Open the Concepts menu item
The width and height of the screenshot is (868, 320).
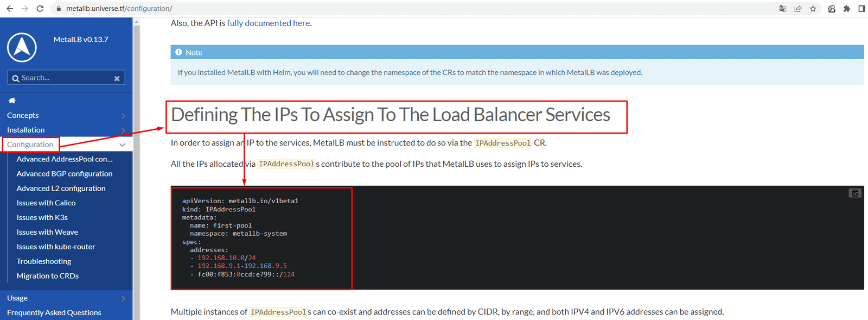pyautogui.click(x=23, y=115)
